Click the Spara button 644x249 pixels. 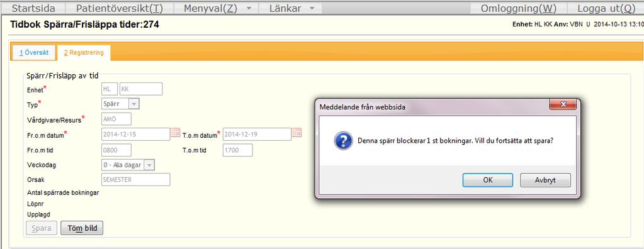pyautogui.click(x=42, y=228)
